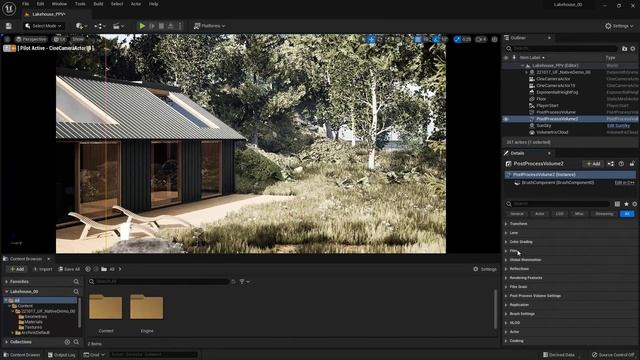Screen dimensions: 640x360
Task: Open the Perspective view dropdown
Action: [31, 39]
